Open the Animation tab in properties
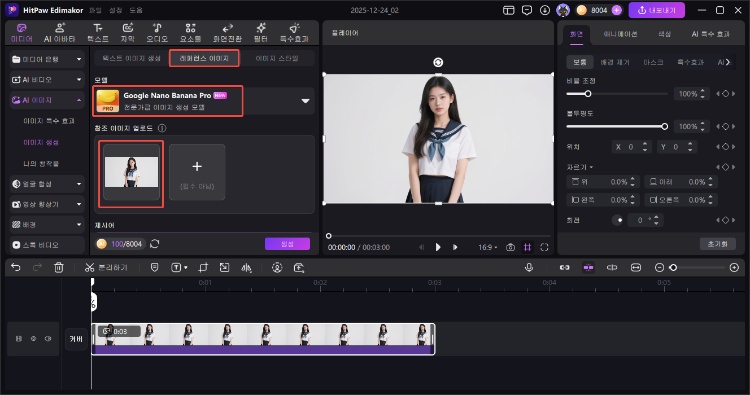 620,34
